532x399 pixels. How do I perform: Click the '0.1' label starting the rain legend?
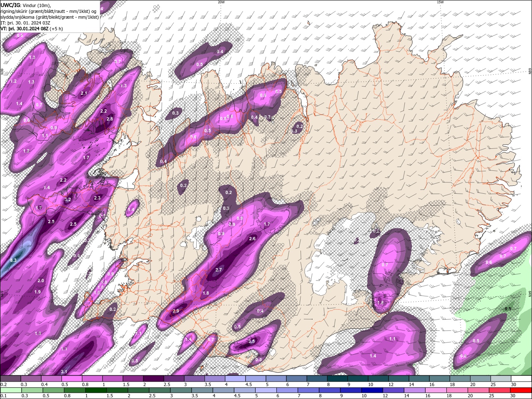pos(3,396)
